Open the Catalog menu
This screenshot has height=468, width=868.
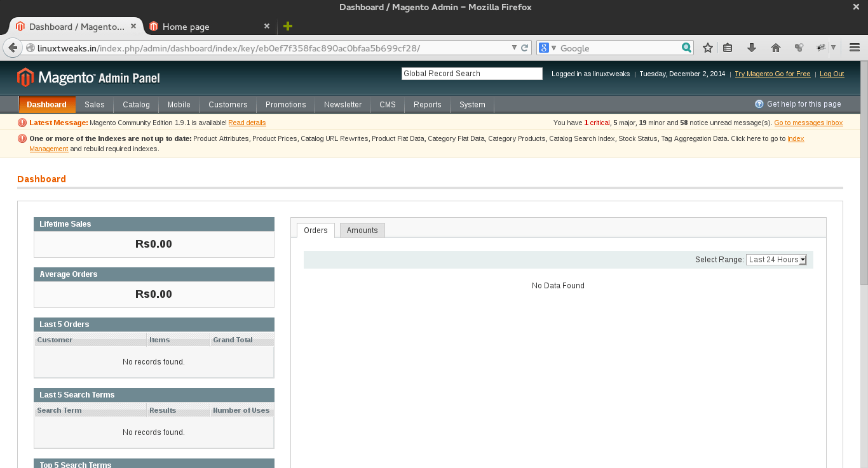click(136, 105)
